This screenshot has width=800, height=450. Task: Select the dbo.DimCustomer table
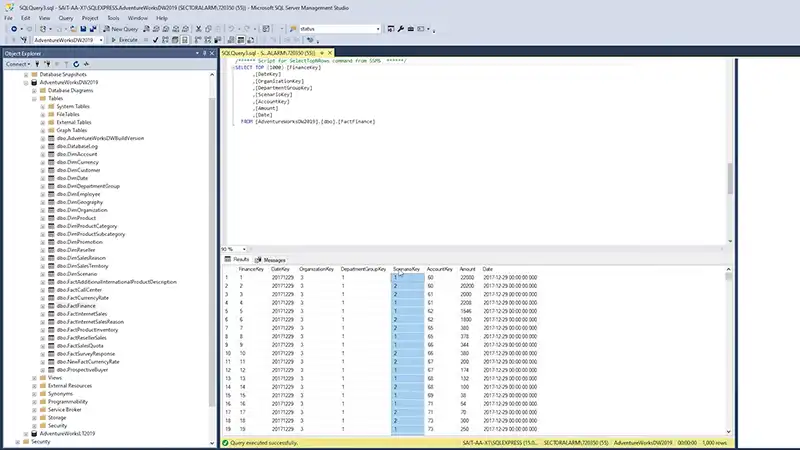[x=79, y=170]
